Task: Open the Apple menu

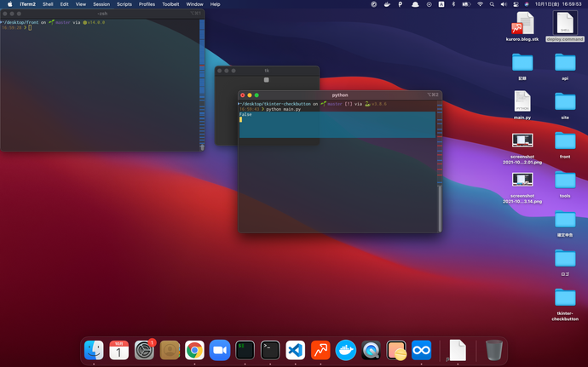Action: pos(10,4)
